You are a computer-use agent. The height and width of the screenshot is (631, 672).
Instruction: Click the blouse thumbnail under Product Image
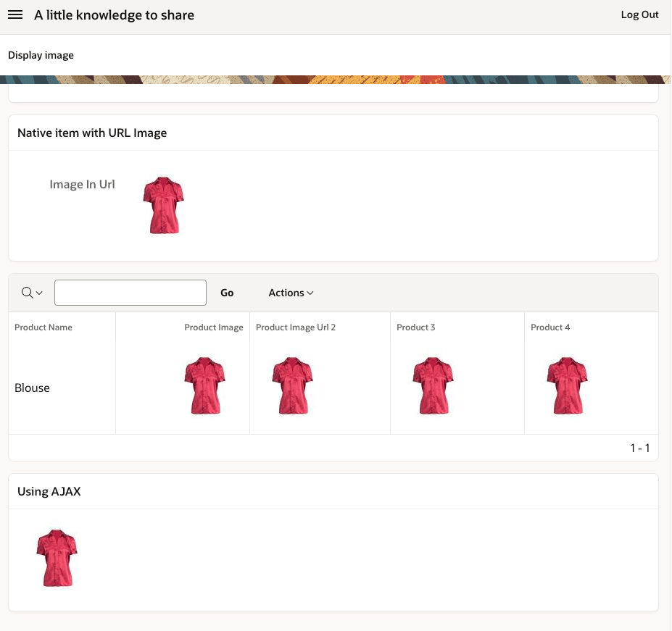point(204,385)
